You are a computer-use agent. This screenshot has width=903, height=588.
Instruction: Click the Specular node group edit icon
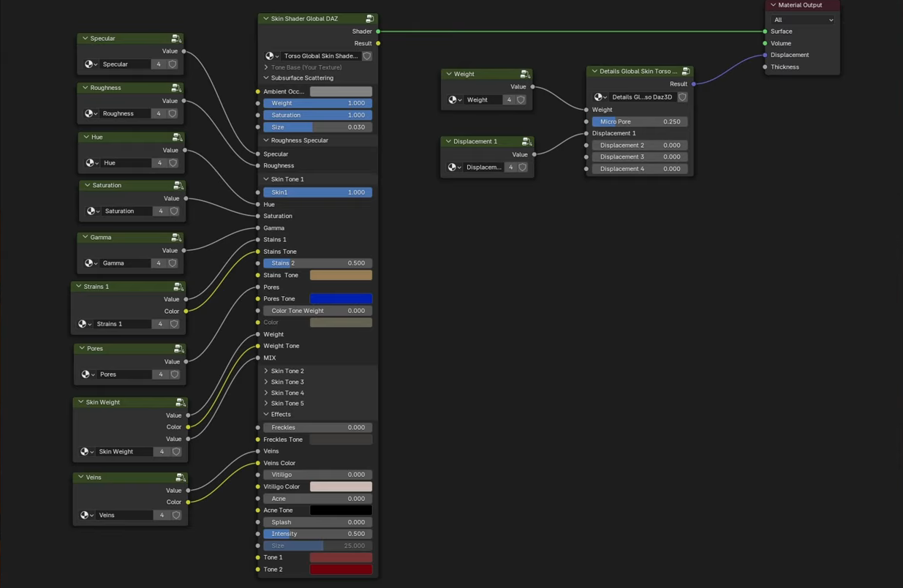click(x=176, y=38)
